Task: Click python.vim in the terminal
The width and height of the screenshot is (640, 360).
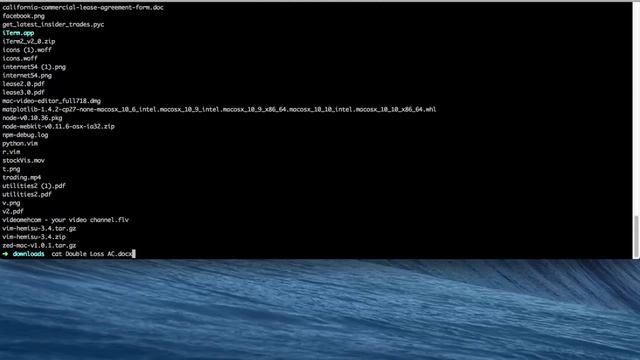Action: 20,144
